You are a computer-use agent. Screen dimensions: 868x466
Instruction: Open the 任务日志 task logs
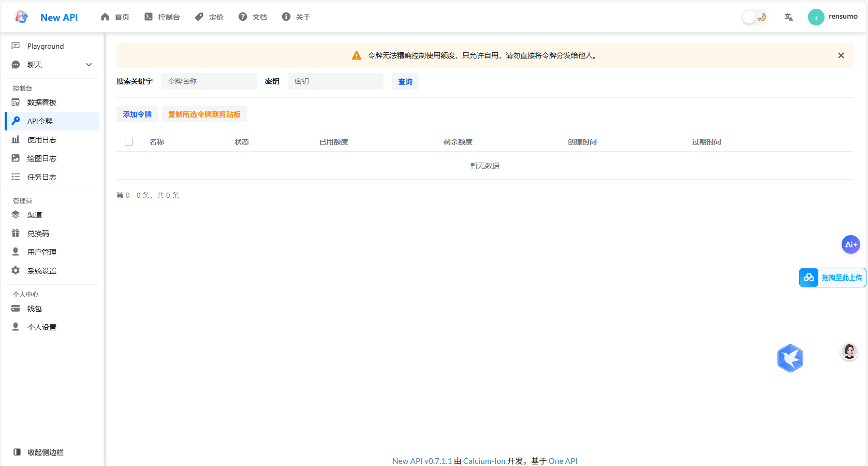coord(41,177)
